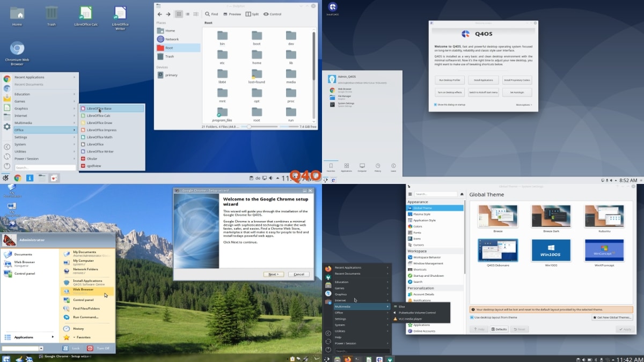644x362 pixels.
Task: Click Turn Off in XP-style start menu
Action: point(99,348)
